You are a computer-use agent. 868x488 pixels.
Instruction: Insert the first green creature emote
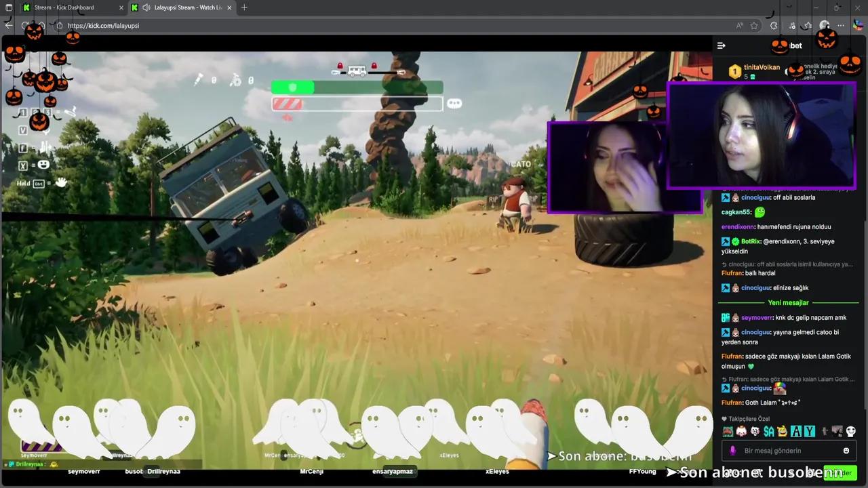[x=727, y=432]
